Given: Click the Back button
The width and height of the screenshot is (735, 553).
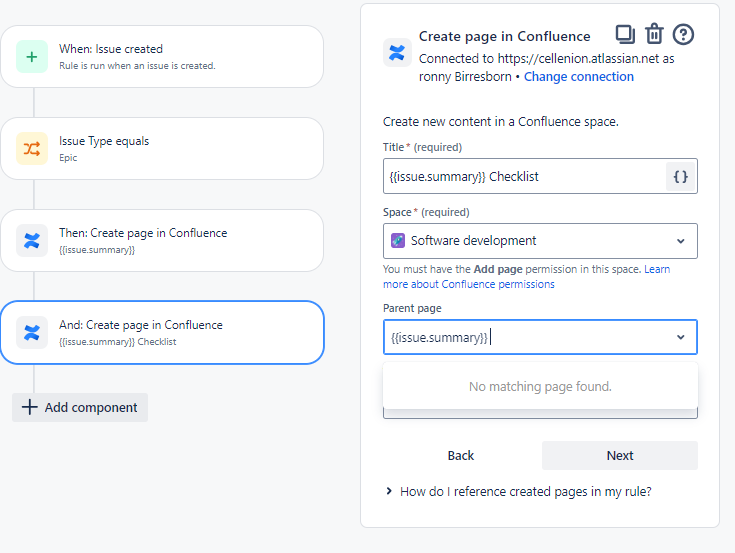Looking at the screenshot, I should point(461,456).
